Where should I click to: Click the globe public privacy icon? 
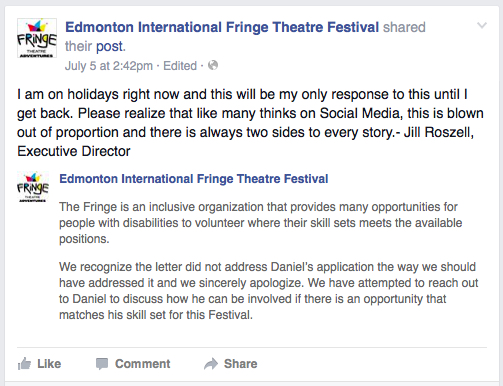[x=213, y=65]
